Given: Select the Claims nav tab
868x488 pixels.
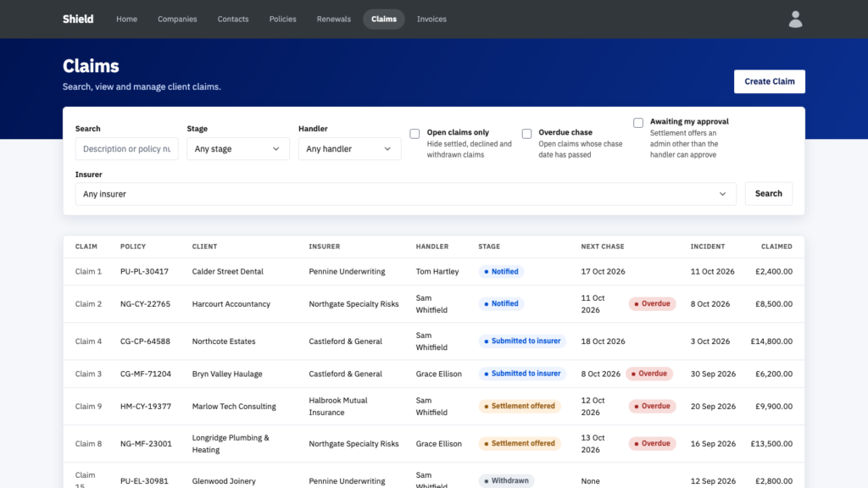Looking at the screenshot, I should pyautogui.click(x=384, y=19).
